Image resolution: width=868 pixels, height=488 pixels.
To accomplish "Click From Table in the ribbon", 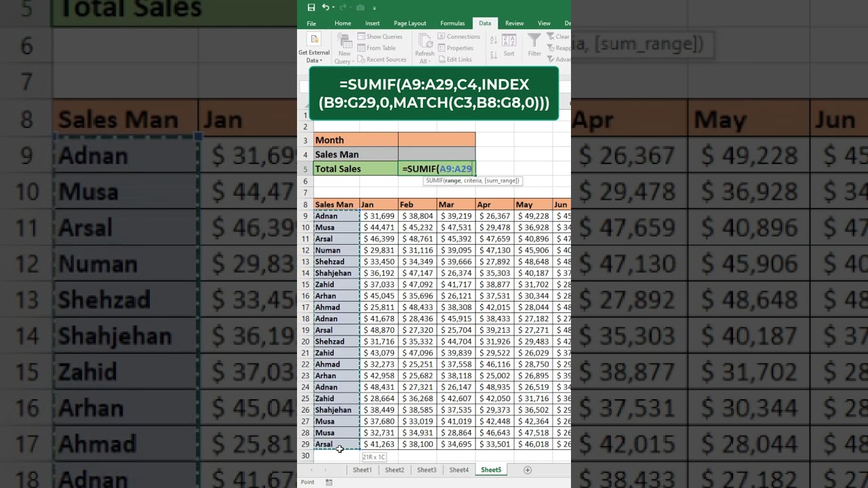I will [x=377, y=48].
